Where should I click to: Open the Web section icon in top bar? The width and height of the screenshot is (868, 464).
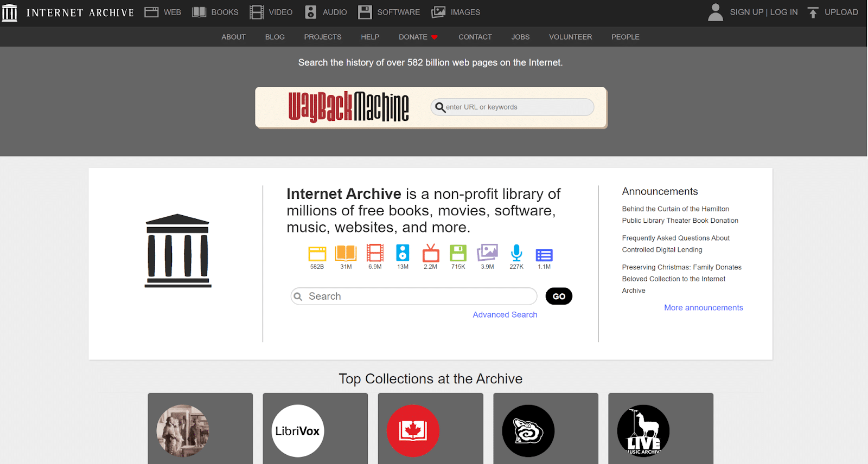pos(151,12)
